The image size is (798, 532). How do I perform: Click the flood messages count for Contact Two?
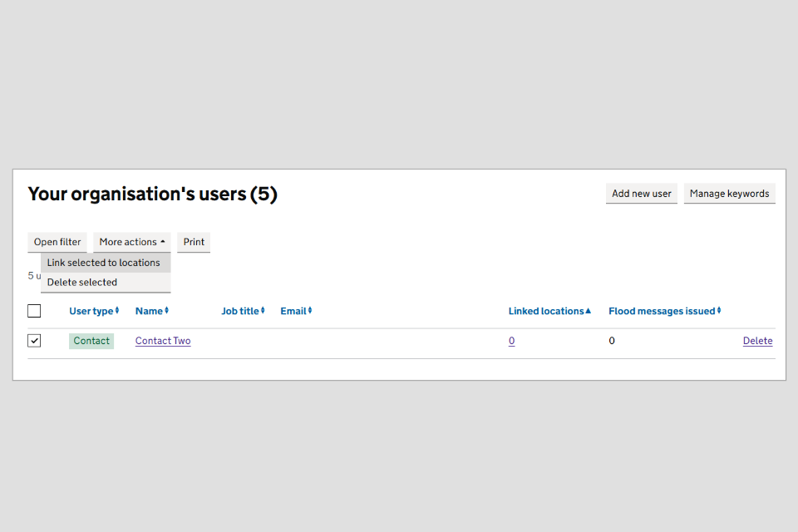click(612, 341)
